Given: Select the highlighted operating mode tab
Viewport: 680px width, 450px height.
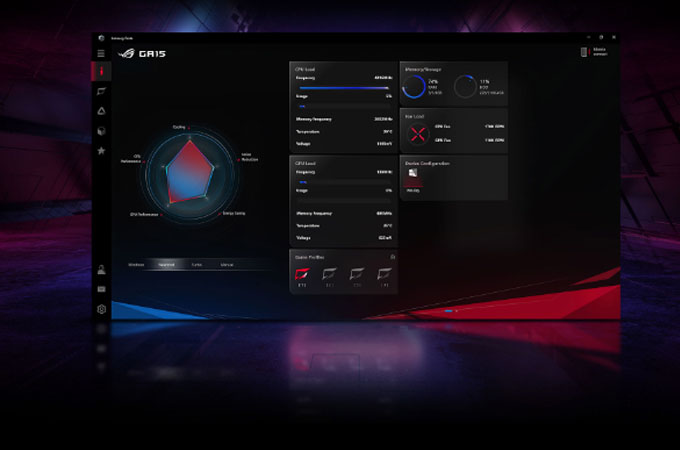Looking at the screenshot, I should click(x=167, y=264).
